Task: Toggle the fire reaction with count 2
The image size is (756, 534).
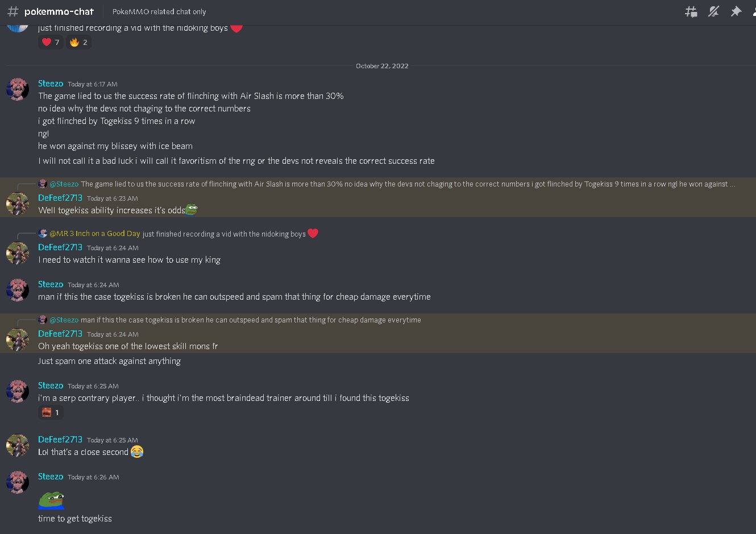Action: 78,42
